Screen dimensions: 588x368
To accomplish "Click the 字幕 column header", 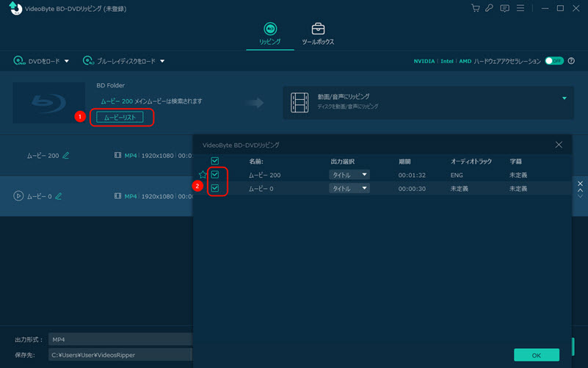I will point(515,162).
